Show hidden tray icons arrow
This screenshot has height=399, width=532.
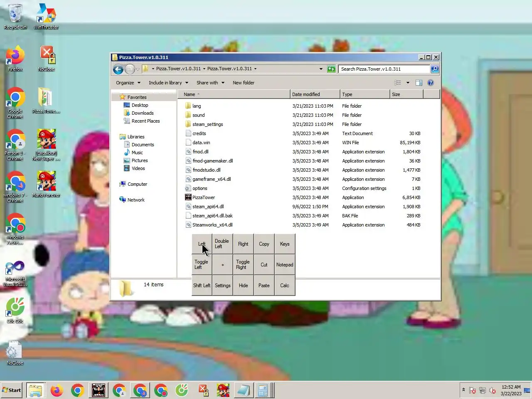463,390
